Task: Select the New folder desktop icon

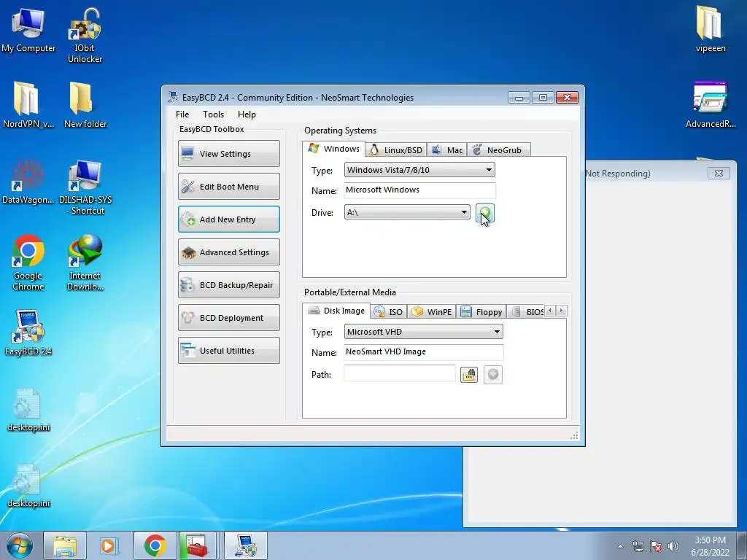Action: point(85,106)
